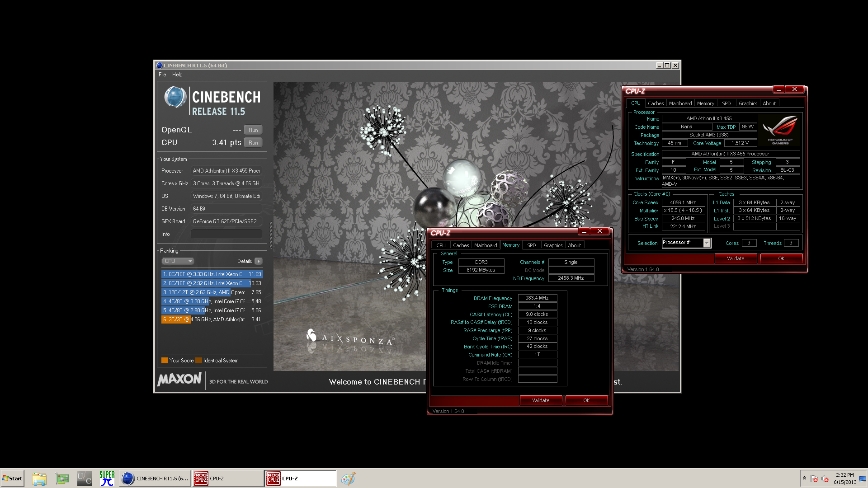Click the Republic of Gamers logo

(x=780, y=130)
